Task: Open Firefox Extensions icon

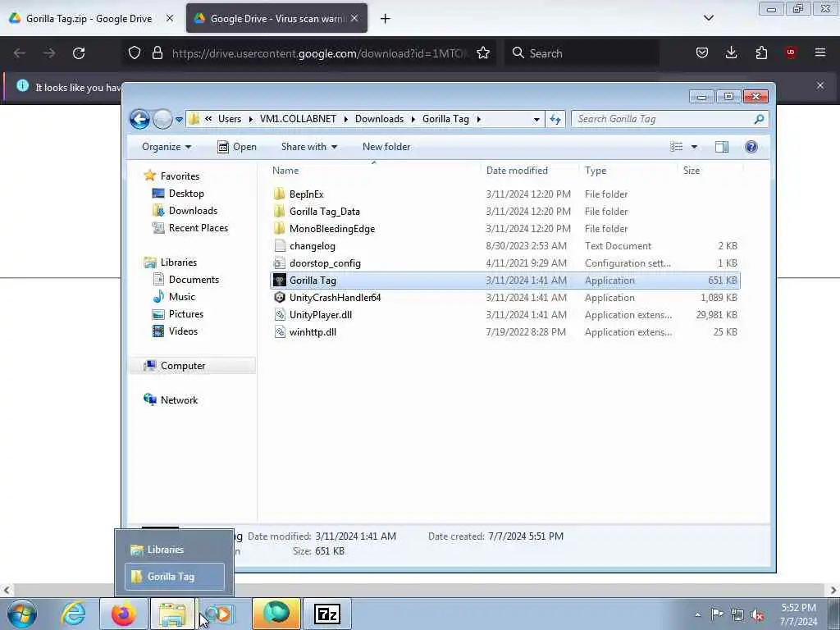Action: click(x=761, y=52)
